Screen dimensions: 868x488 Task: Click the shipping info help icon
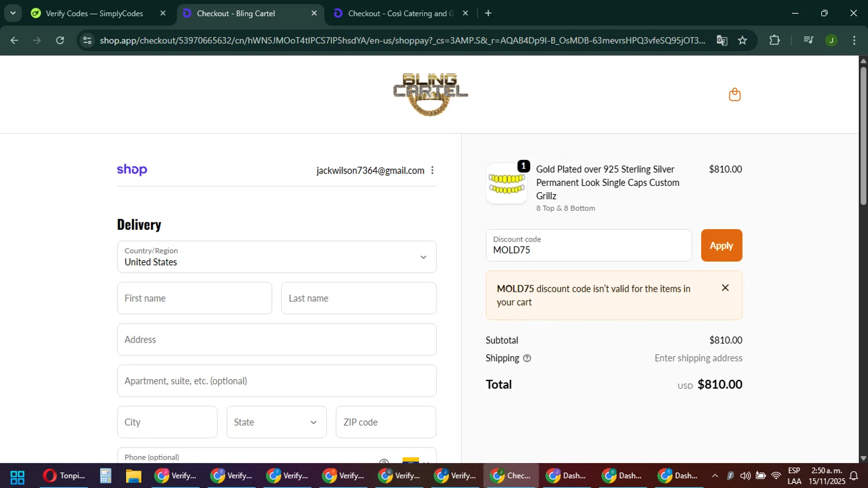(x=527, y=358)
